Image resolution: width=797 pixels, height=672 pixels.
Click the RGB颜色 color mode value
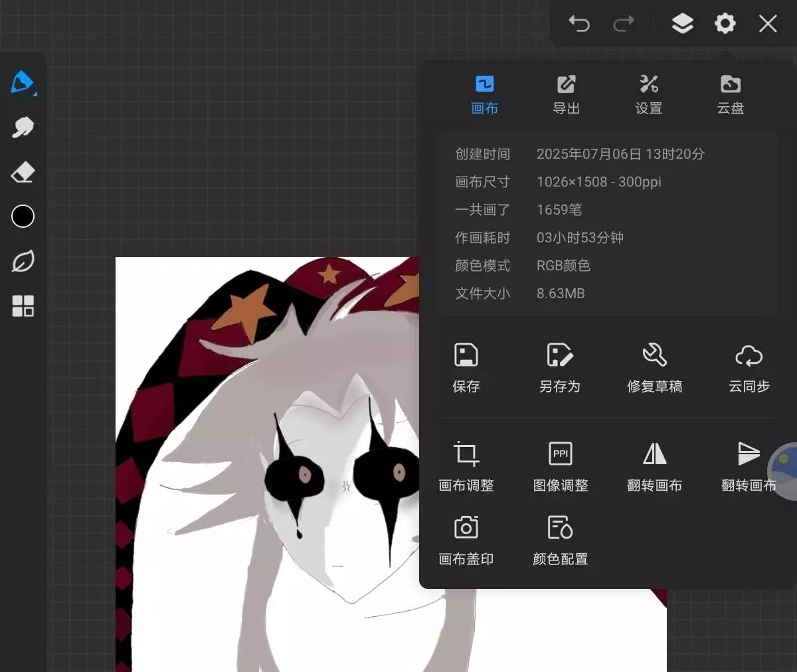[x=563, y=266]
